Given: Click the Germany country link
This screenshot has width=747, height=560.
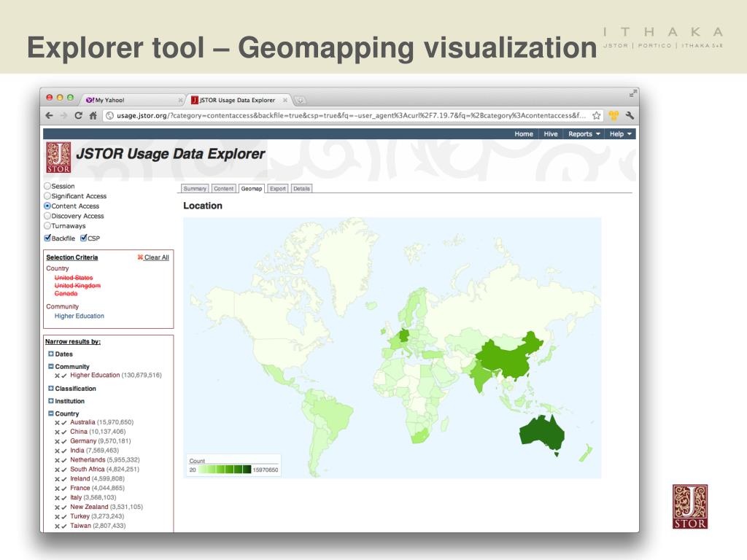Looking at the screenshot, I should tap(82, 441).
